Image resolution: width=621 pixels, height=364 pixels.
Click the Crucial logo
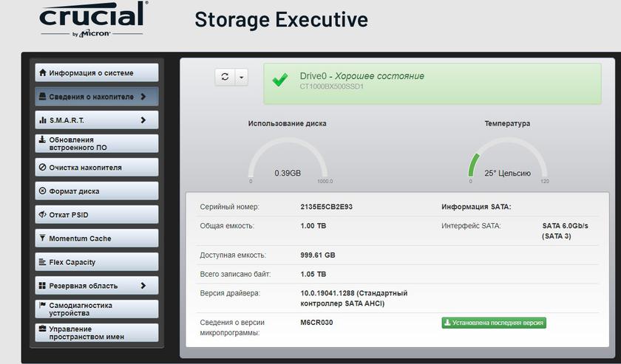[x=92, y=18]
